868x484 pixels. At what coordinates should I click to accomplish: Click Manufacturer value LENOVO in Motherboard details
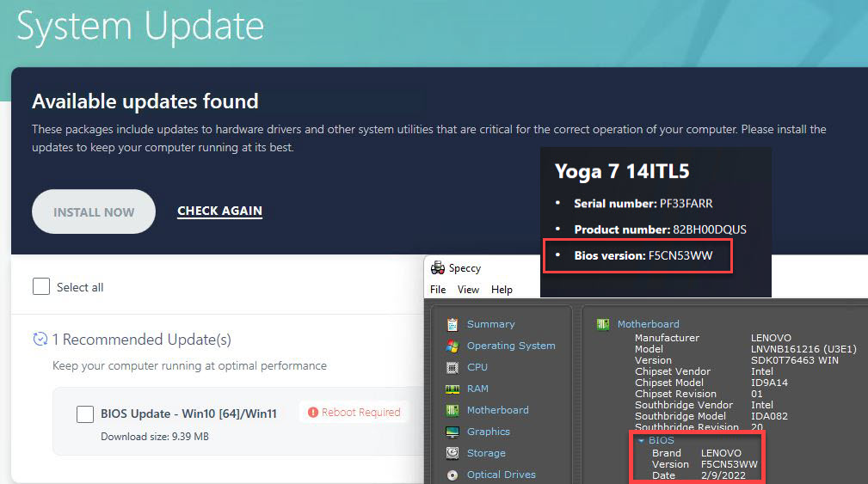[x=771, y=338]
